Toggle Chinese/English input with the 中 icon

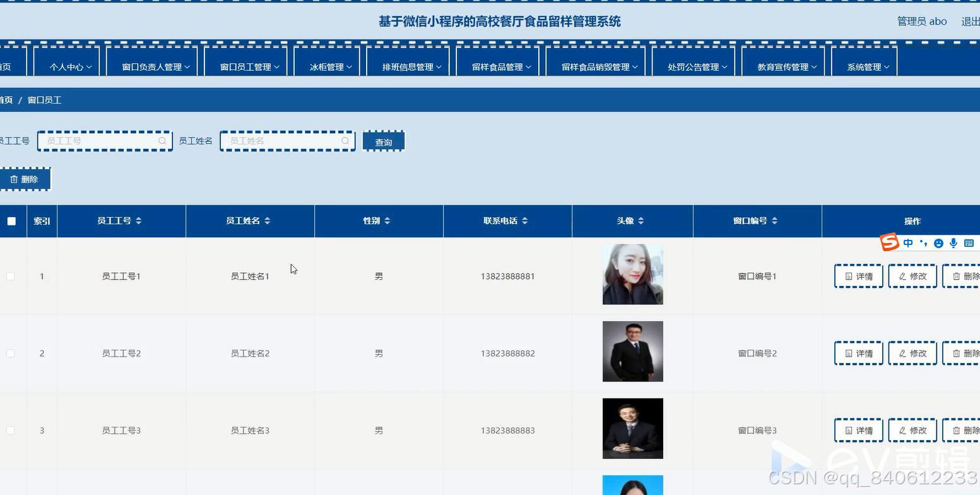pos(907,242)
